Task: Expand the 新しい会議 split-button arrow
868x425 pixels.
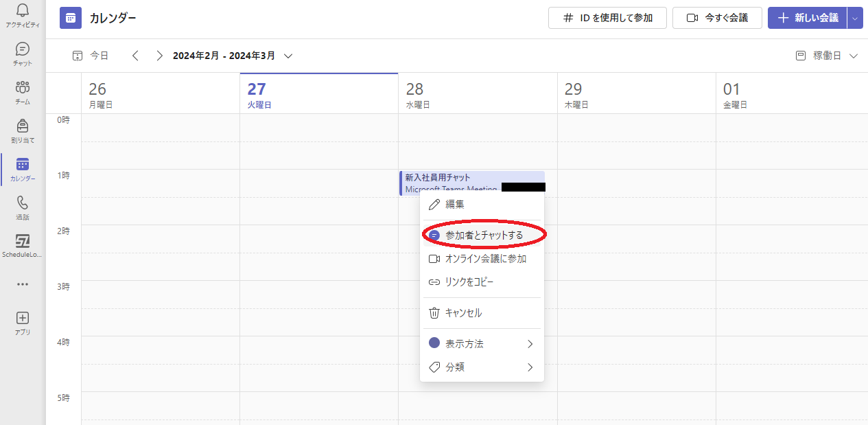Action: pos(854,19)
